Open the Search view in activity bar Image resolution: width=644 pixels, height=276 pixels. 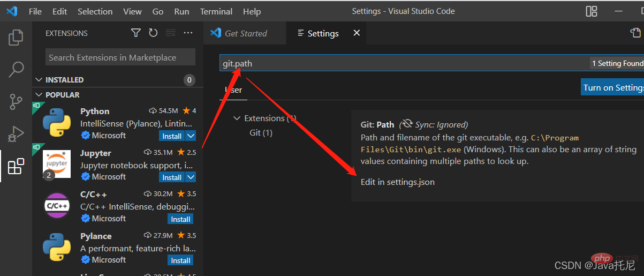pos(16,69)
